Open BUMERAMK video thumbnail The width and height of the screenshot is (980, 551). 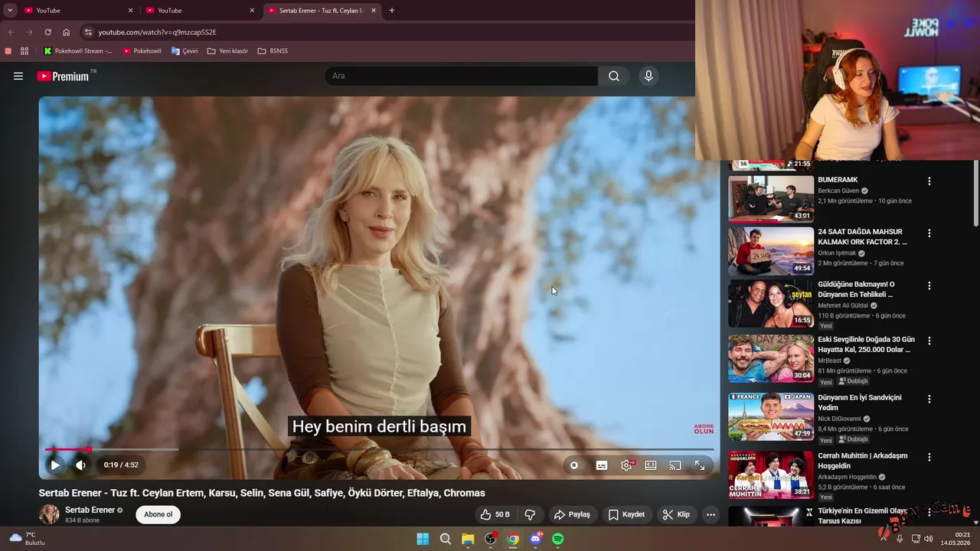click(x=771, y=199)
